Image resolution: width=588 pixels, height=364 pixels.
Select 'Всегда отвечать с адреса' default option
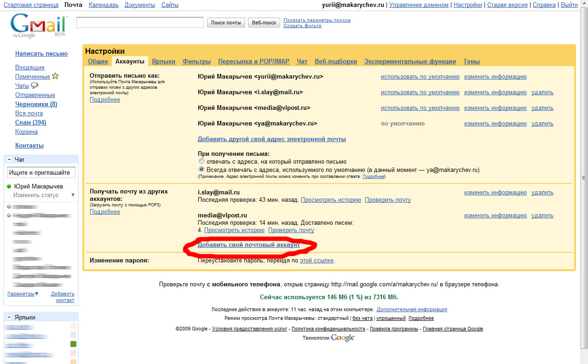[x=201, y=170]
